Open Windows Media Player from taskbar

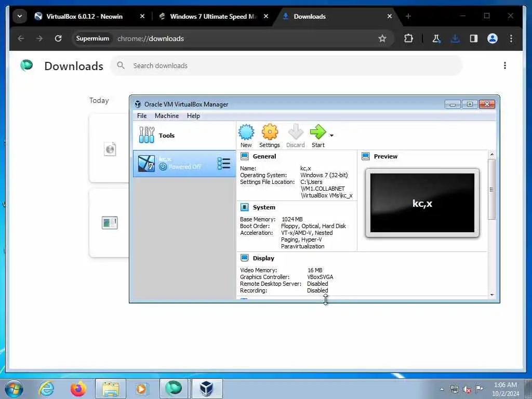point(141,389)
